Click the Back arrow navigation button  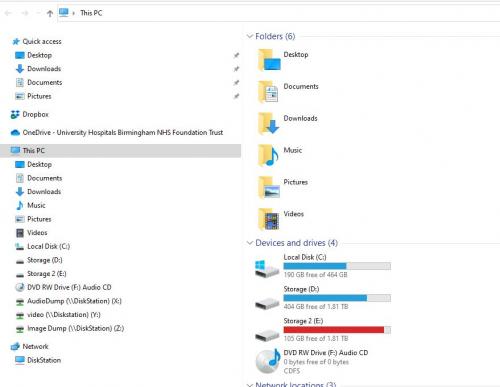tap(8, 13)
